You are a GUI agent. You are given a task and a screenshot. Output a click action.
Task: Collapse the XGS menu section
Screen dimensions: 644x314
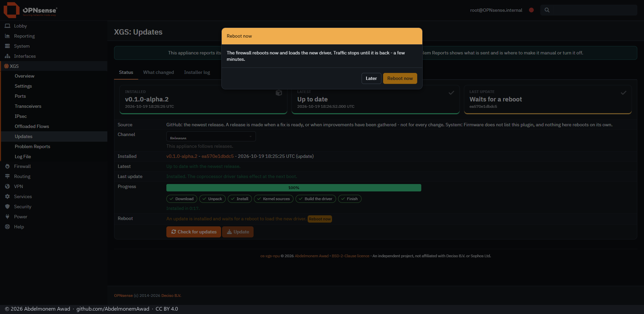[54, 66]
